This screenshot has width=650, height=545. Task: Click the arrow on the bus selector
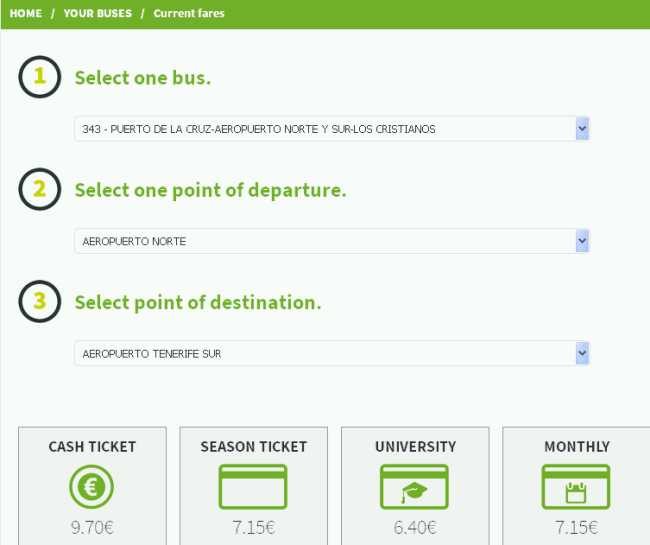(582, 129)
